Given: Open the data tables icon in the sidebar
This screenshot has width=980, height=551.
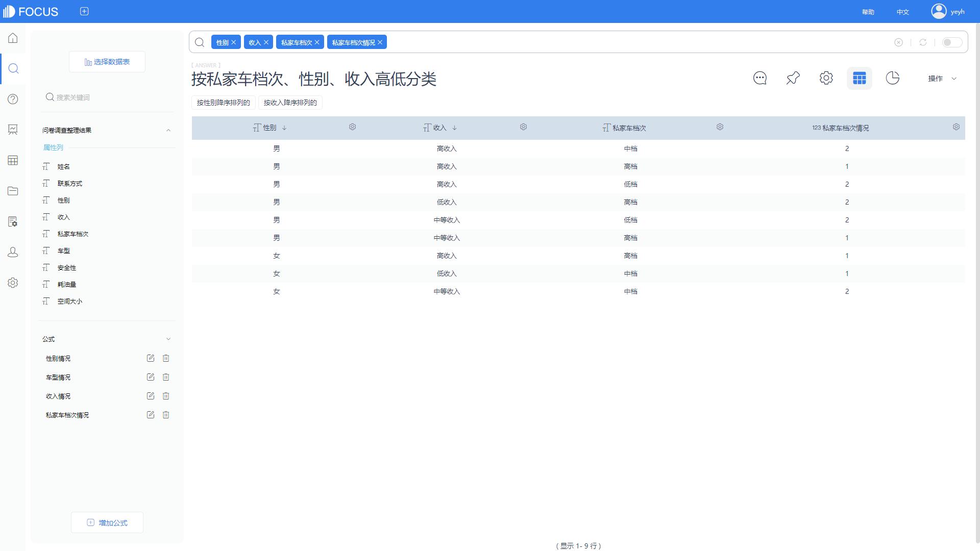Looking at the screenshot, I should click(13, 160).
